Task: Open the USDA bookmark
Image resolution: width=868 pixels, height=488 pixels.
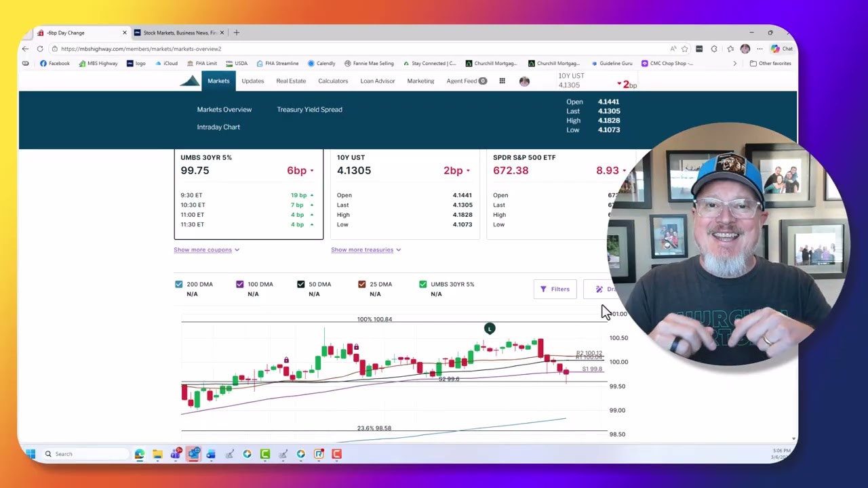Action: point(237,64)
